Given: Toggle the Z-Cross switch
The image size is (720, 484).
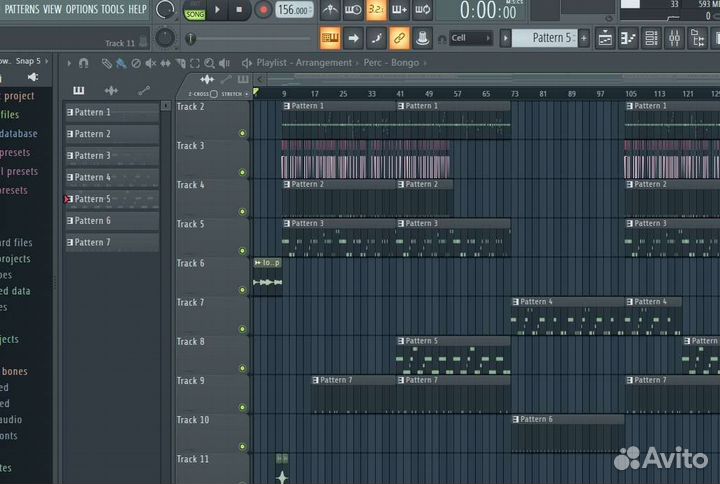Looking at the screenshot, I should (213, 94).
